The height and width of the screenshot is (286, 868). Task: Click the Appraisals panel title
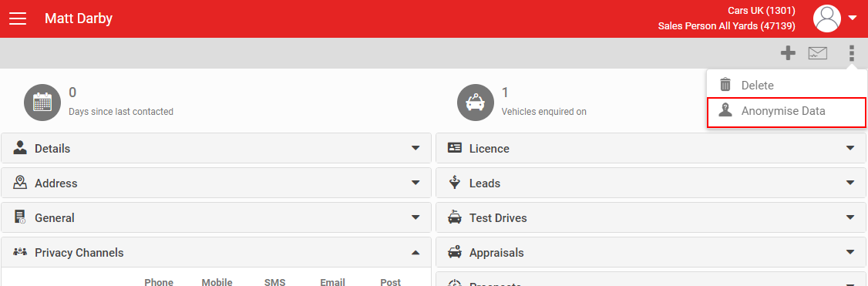click(496, 253)
